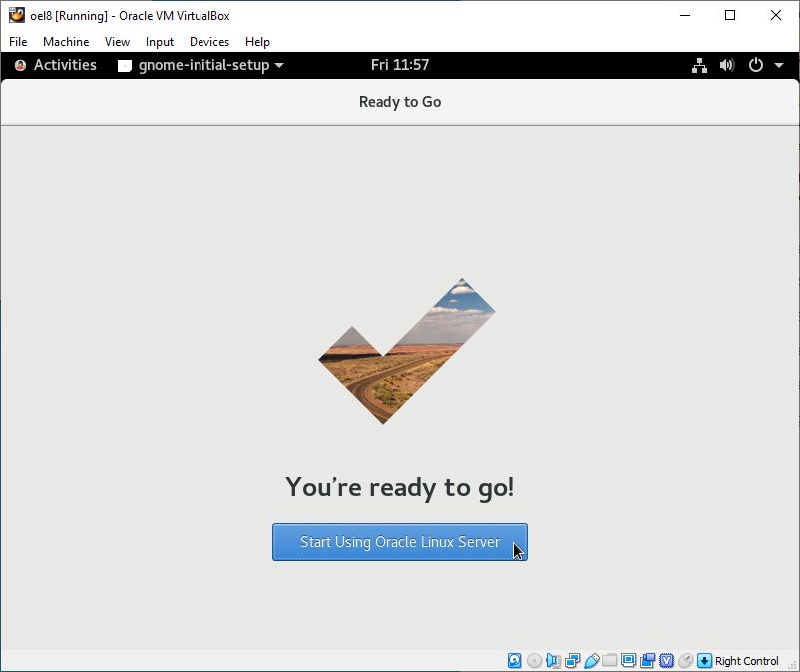Screen dimensions: 800x672
Task: Click the GNOME power icon
Action: pyautogui.click(x=756, y=65)
